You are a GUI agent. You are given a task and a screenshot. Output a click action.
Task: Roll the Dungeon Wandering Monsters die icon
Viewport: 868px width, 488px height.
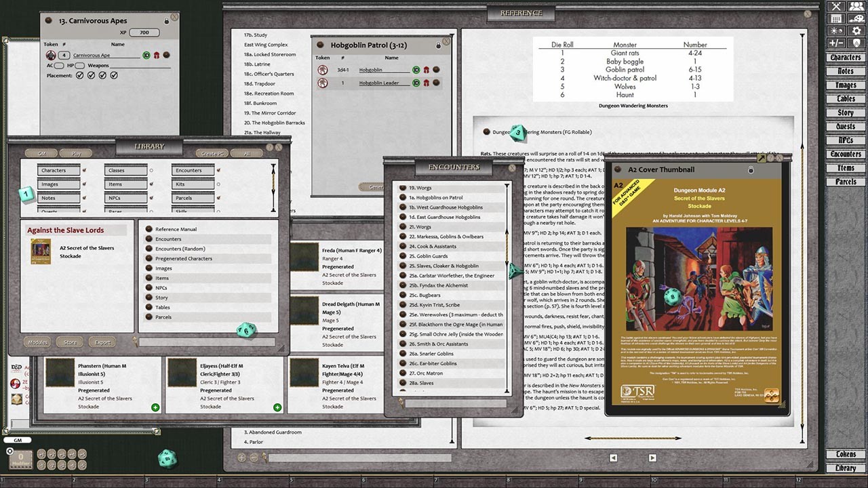tap(517, 134)
